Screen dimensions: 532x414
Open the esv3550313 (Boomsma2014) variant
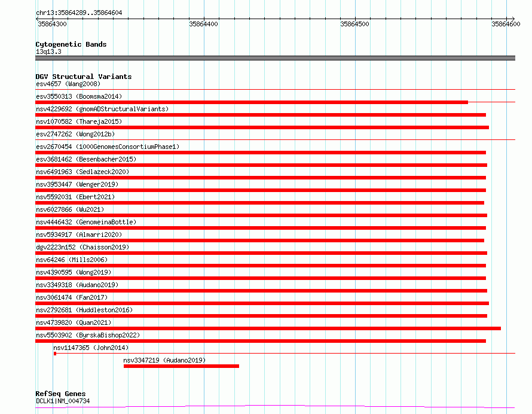79,96
